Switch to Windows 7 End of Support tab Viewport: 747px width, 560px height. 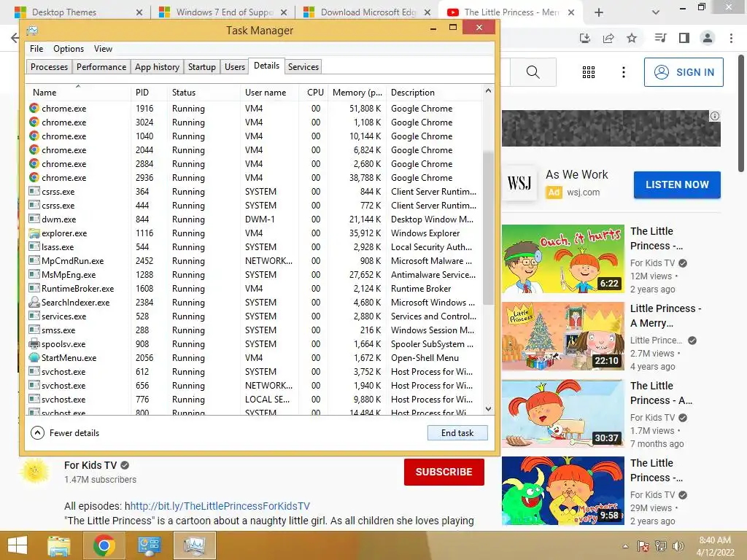(x=224, y=12)
